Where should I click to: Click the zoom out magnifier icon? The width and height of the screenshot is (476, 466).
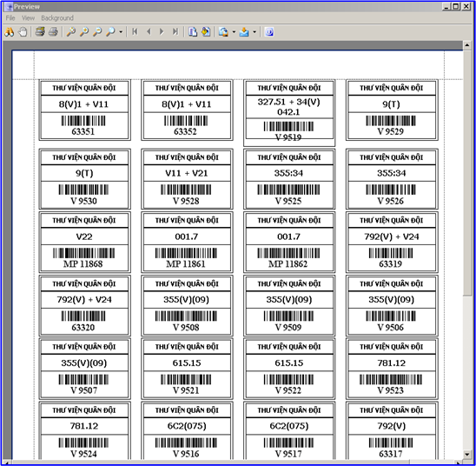tap(97, 32)
